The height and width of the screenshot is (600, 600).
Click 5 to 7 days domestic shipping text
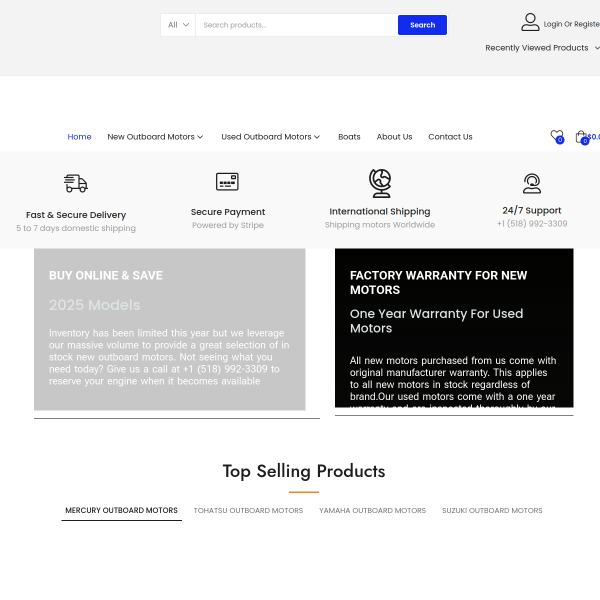click(76, 228)
